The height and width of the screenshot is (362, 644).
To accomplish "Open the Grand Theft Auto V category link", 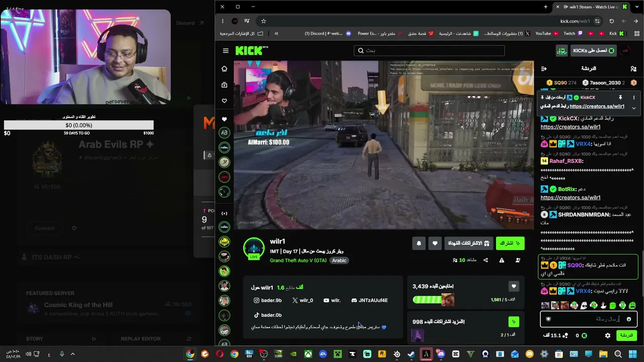I will [x=298, y=260].
